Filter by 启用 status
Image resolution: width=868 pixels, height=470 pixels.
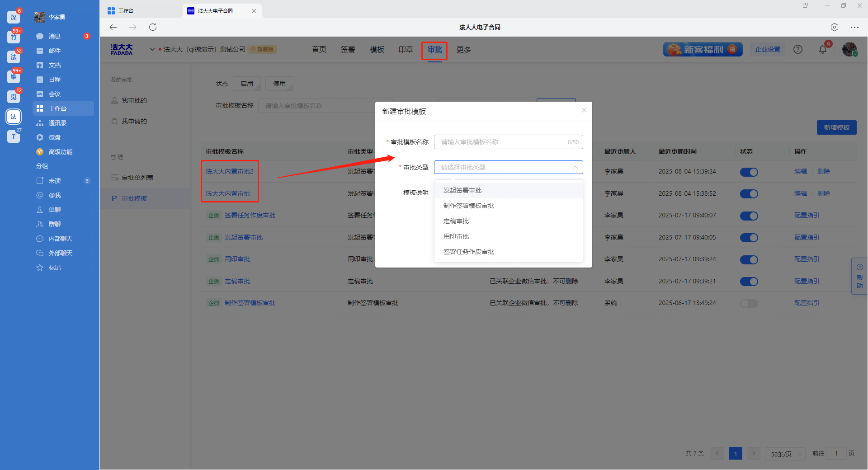coord(247,84)
